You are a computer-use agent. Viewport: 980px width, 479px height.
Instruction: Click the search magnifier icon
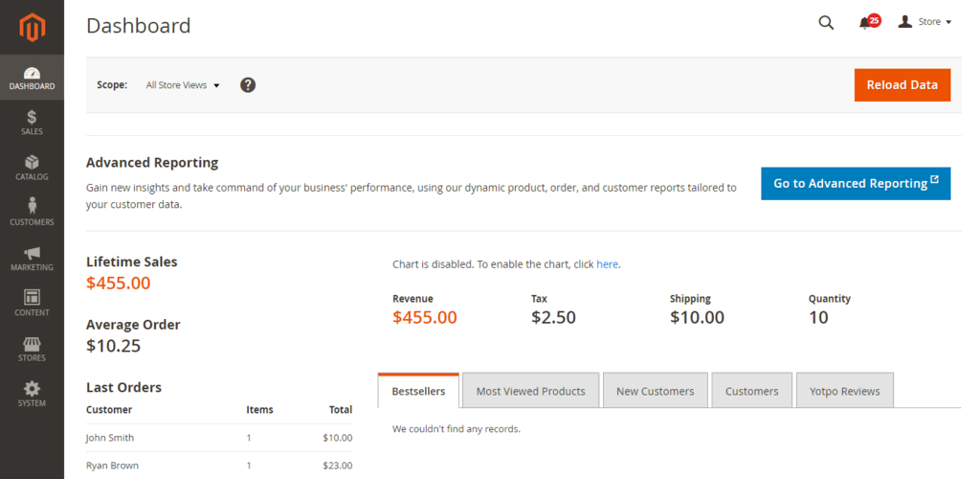click(826, 22)
